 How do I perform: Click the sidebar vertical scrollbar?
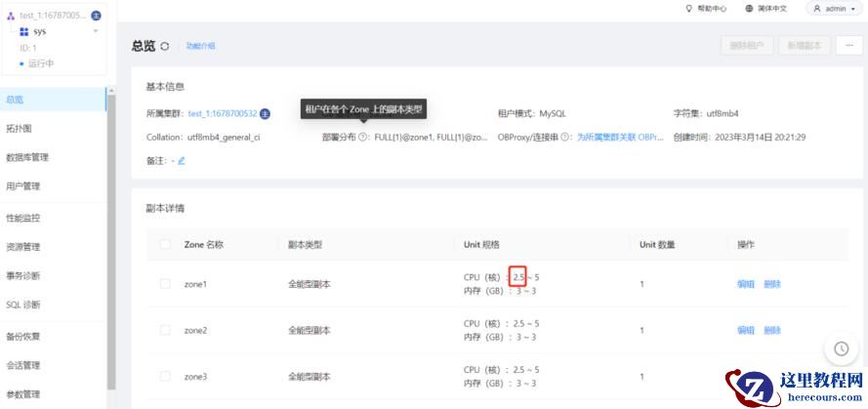111,242
